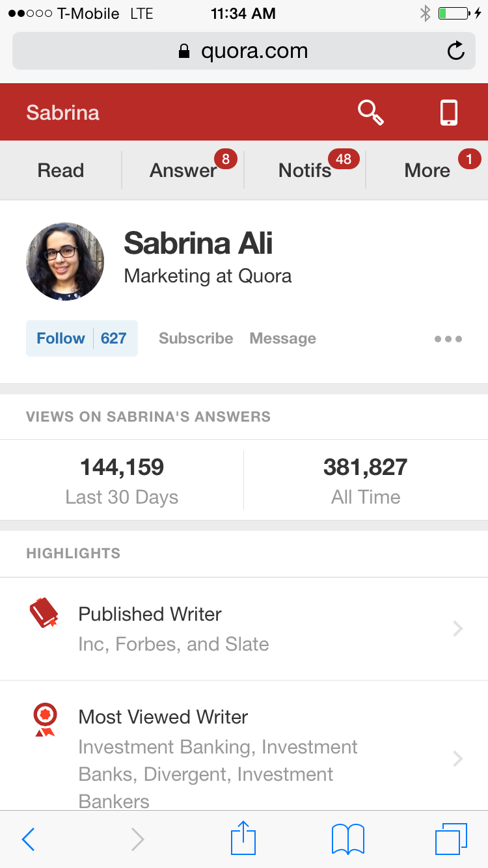488x868 pixels.
Task: Tap the Most Viewed Writer badge icon
Action: [x=45, y=719]
